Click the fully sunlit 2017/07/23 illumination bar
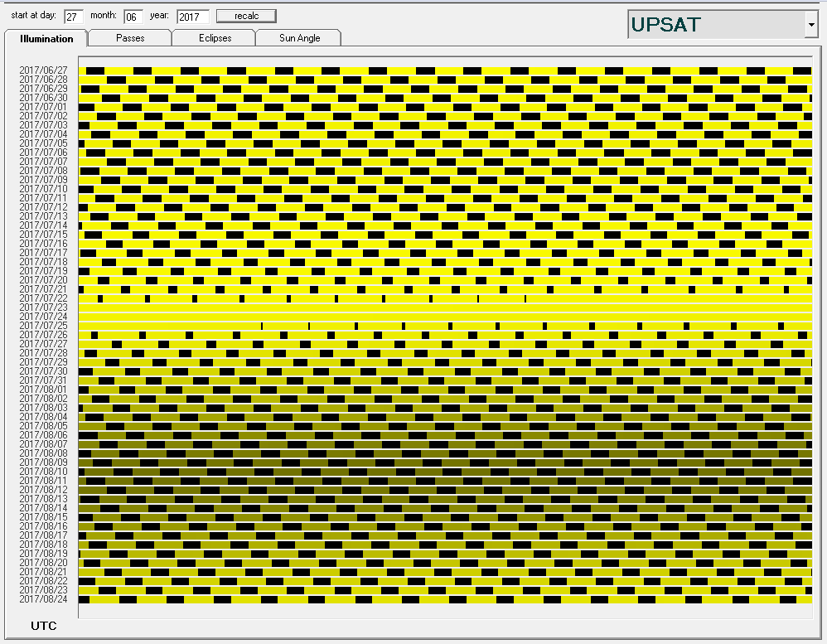Image resolution: width=827 pixels, height=644 pixels. (x=445, y=307)
